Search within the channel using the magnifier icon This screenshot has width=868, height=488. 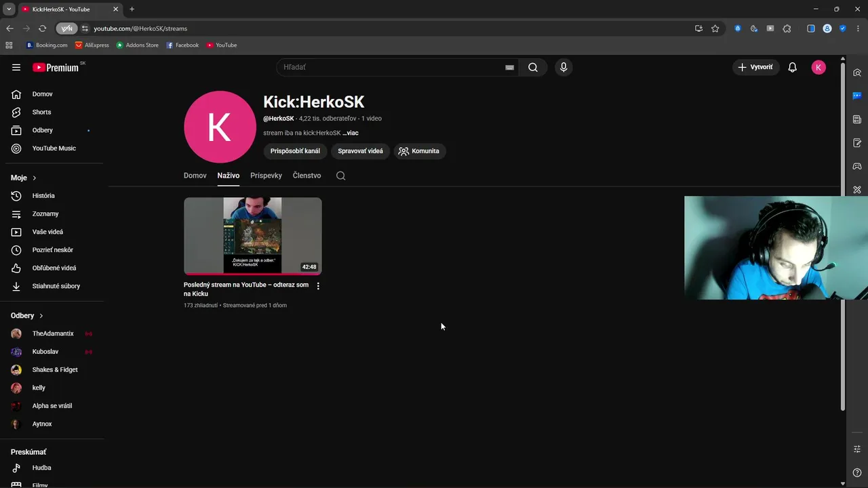pos(340,176)
